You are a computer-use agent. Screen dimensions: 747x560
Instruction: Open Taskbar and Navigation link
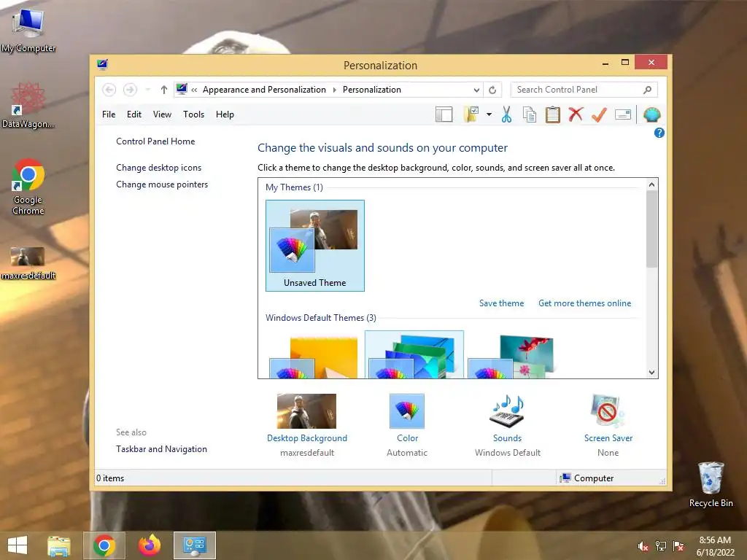point(161,449)
